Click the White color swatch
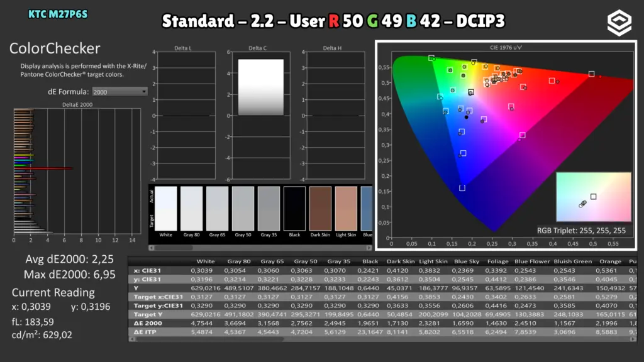 166,209
